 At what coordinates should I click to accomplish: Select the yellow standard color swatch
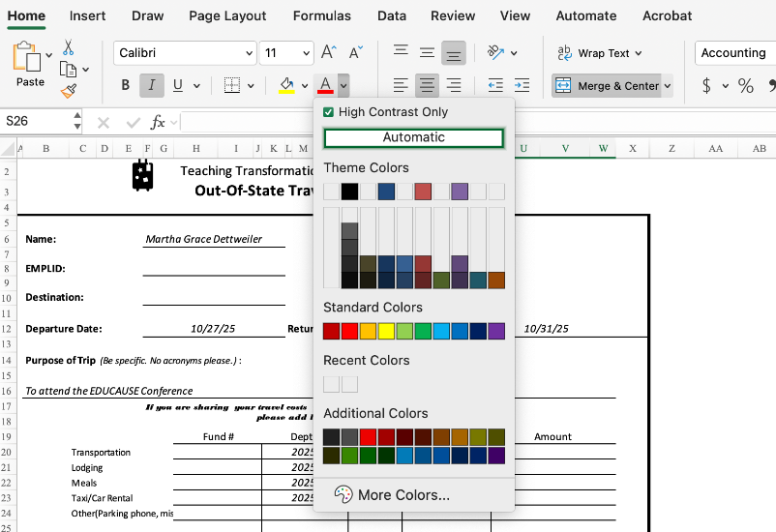[x=386, y=331]
